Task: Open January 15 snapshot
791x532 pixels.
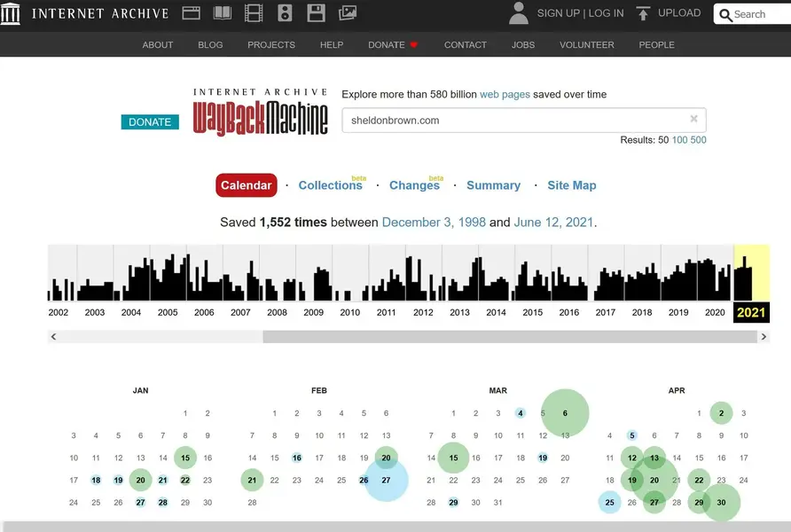Action: pos(185,458)
